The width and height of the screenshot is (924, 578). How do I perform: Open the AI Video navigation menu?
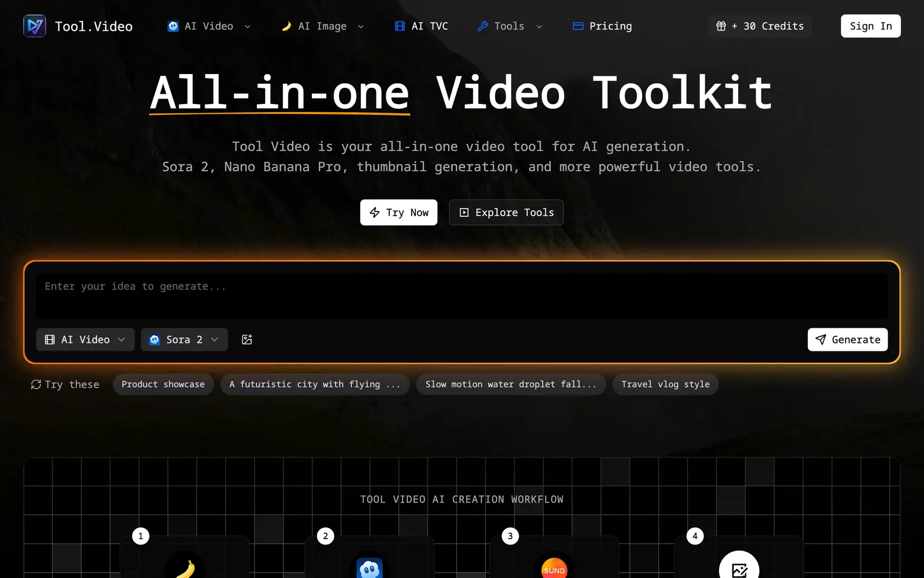coord(209,26)
